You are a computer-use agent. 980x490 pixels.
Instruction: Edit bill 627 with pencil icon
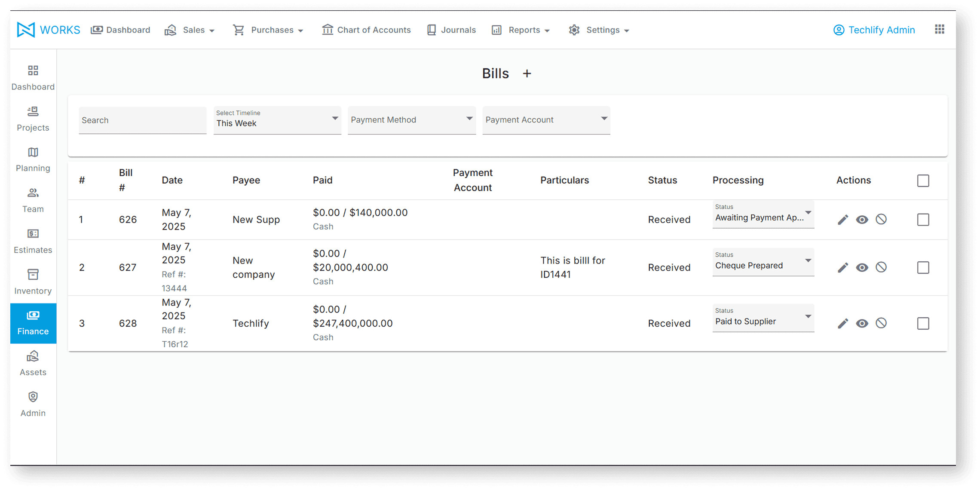tap(843, 267)
